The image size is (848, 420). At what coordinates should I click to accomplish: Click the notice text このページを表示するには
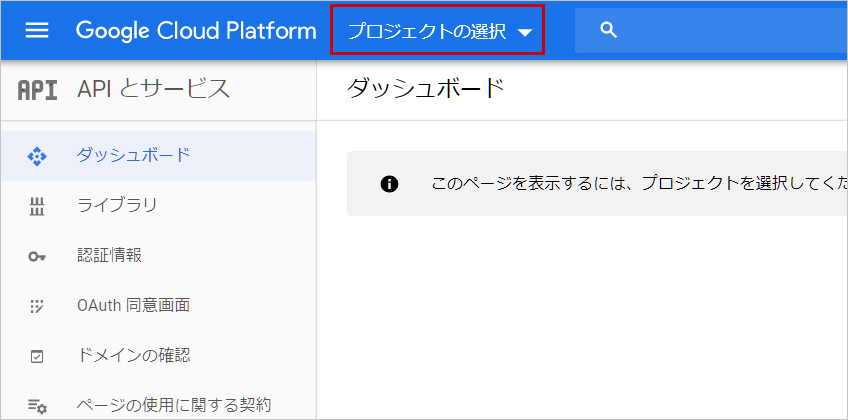[x=639, y=184]
